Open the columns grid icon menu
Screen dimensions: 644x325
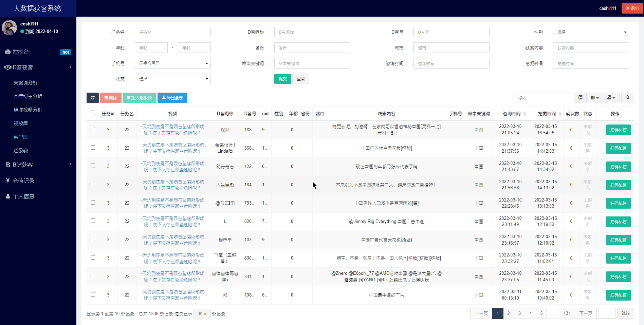pyautogui.click(x=594, y=98)
